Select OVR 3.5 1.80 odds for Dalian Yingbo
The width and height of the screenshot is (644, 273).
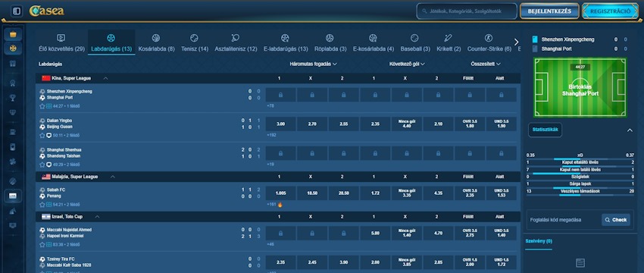pyautogui.click(x=470, y=124)
